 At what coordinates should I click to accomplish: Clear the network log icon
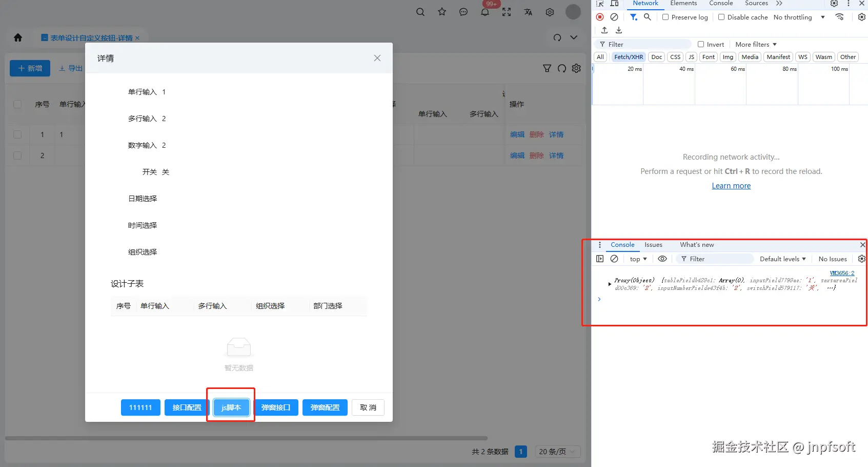coord(614,17)
